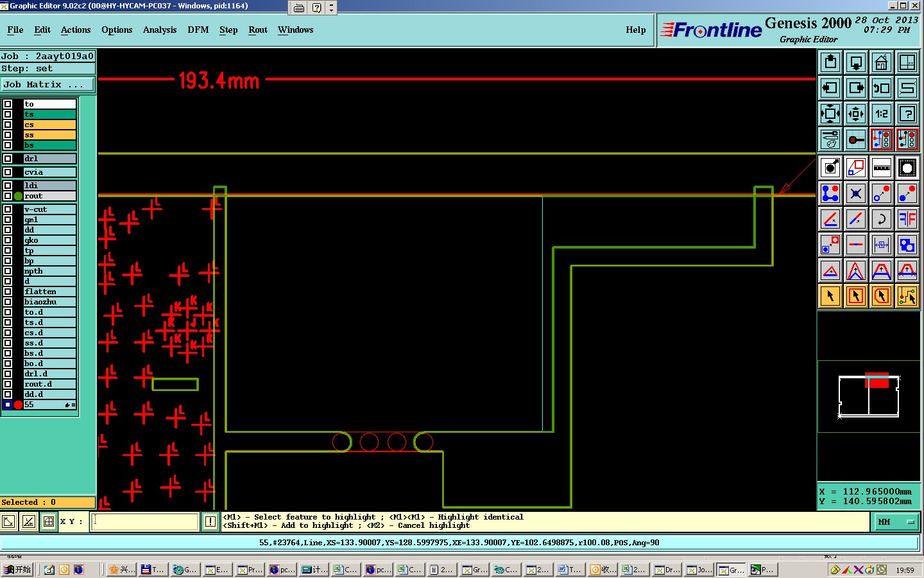Image resolution: width=924 pixels, height=578 pixels.
Task: Click the zoom in expand icon
Action: (x=830, y=114)
